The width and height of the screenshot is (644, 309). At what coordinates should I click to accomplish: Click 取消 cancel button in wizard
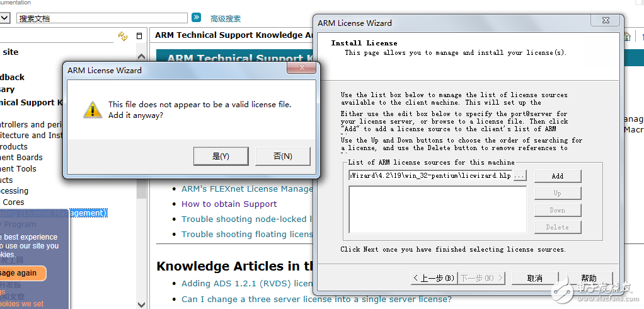pos(535,278)
